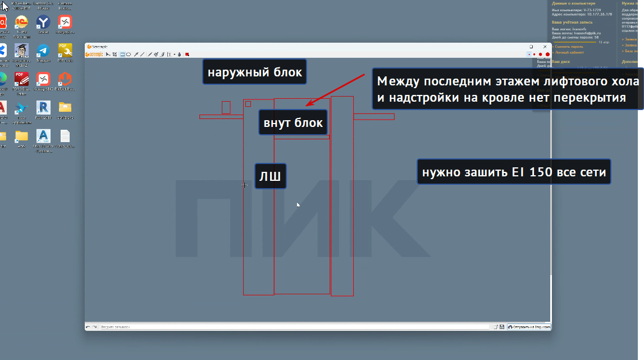The width and height of the screenshot is (644, 360).
Task: Select the marker brush tool
Action: (156, 54)
